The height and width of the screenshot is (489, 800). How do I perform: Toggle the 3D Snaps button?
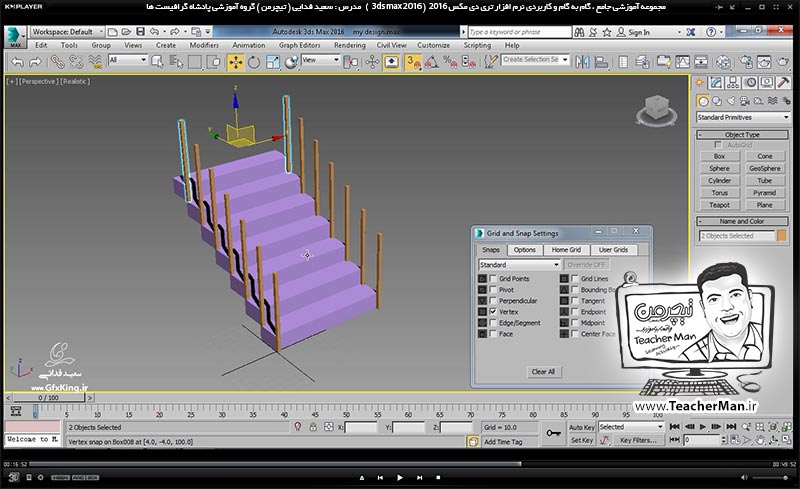413,62
